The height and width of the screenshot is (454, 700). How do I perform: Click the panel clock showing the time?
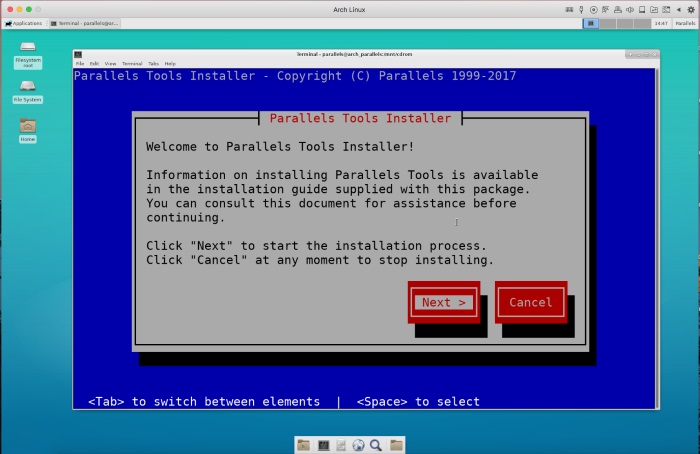click(661, 23)
